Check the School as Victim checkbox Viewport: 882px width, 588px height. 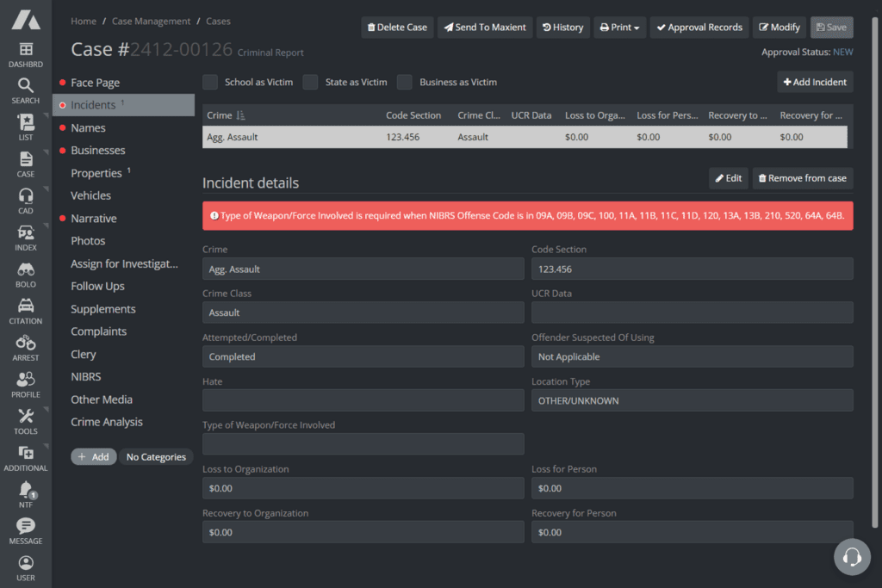(x=209, y=82)
